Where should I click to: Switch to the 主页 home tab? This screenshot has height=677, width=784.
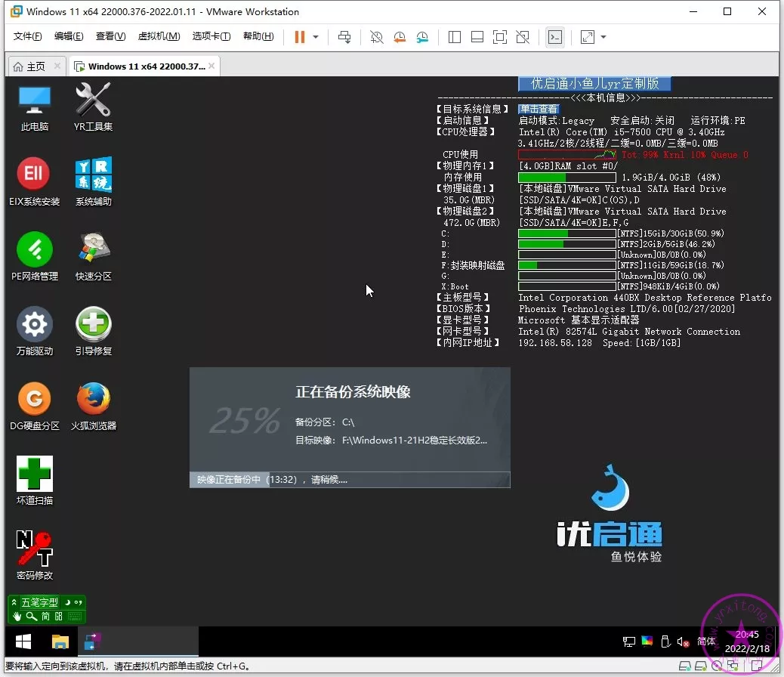[29, 66]
